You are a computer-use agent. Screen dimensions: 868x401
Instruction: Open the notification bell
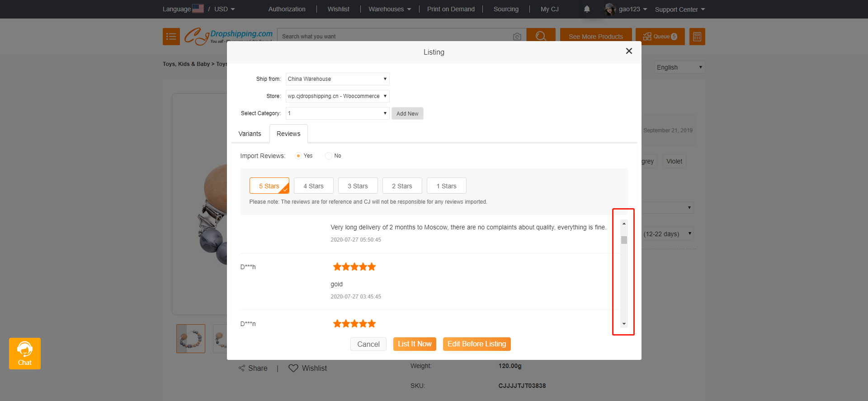point(587,9)
